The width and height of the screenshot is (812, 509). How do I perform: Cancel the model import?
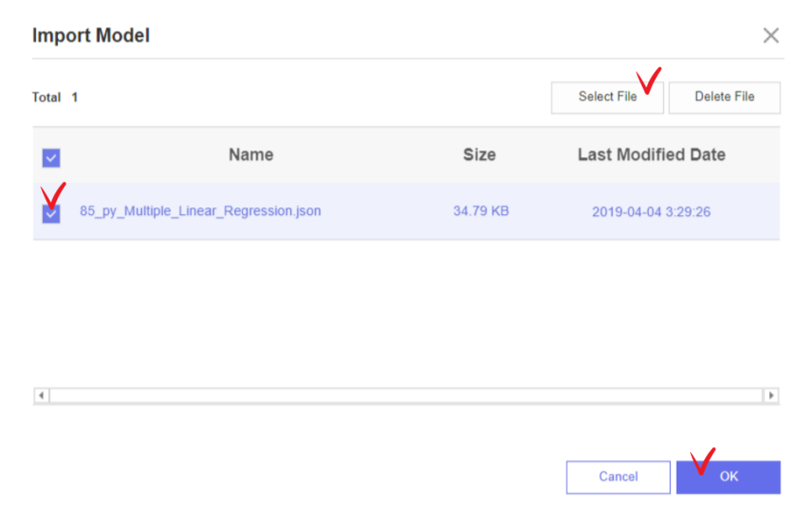[x=618, y=477]
